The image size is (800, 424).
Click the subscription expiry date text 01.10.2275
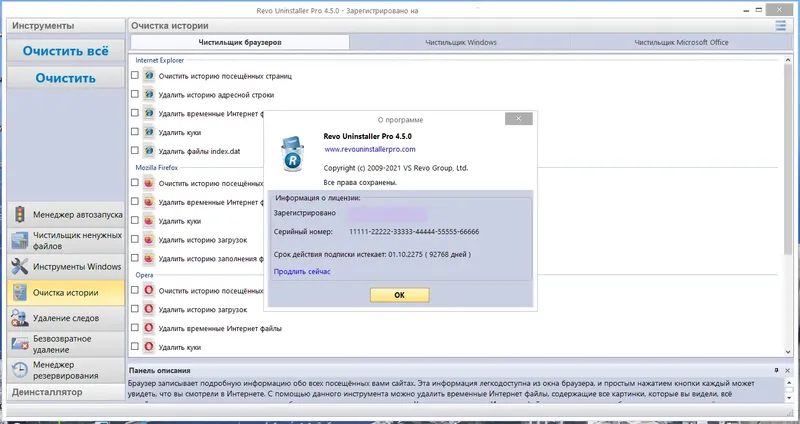[x=405, y=254]
